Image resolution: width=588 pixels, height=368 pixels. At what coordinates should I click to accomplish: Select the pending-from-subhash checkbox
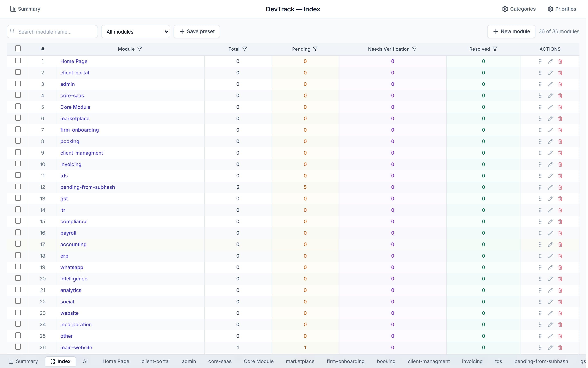pyautogui.click(x=18, y=186)
